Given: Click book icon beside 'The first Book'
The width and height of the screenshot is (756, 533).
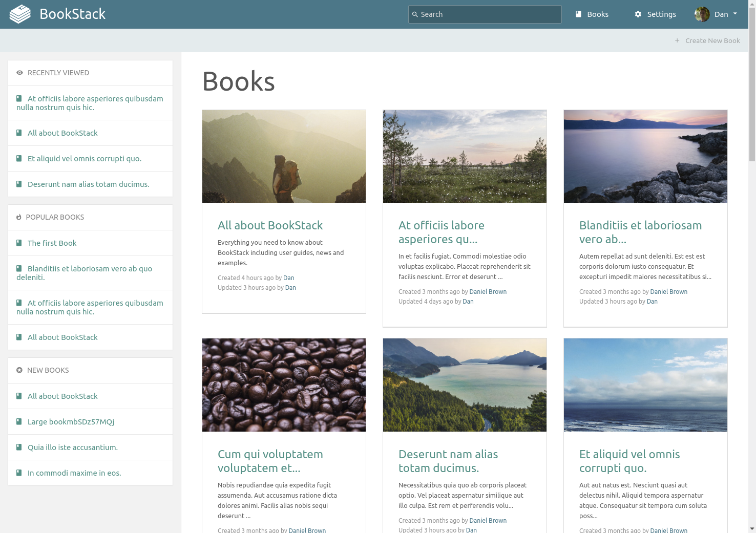Looking at the screenshot, I should (x=19, y=243).
